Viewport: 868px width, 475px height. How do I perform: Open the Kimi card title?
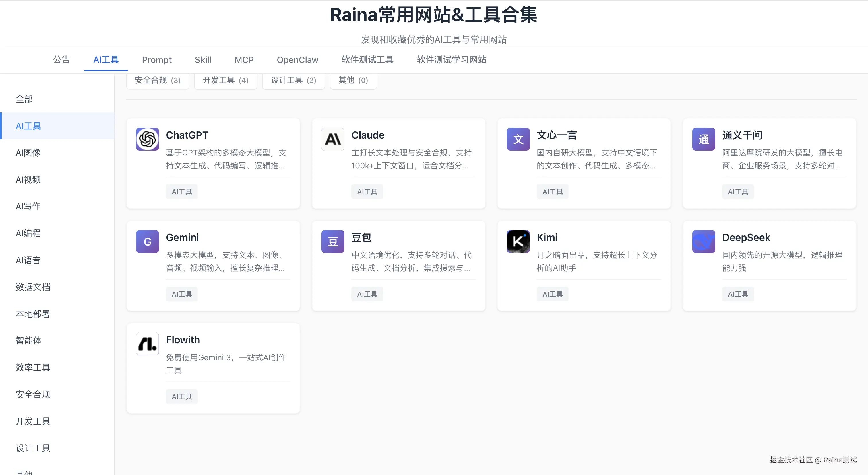click(x=547, y=237)
